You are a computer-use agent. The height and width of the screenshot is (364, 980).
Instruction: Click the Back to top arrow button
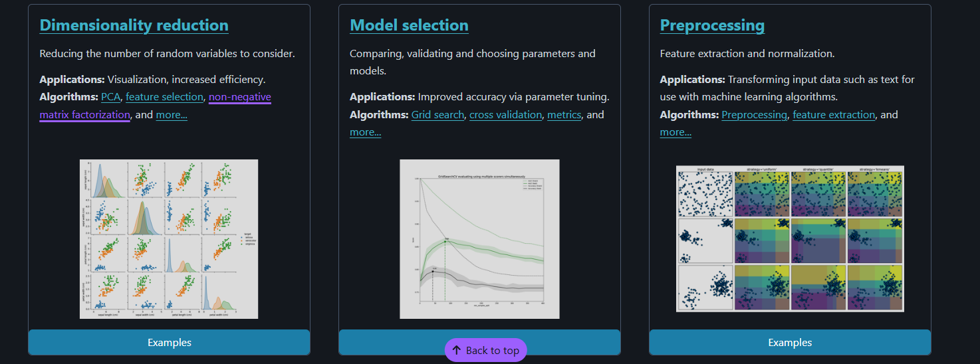point(485,351)
